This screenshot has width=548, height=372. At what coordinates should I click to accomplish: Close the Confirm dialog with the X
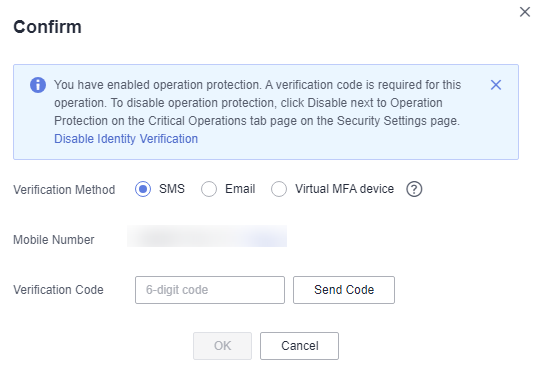(525, 12)
